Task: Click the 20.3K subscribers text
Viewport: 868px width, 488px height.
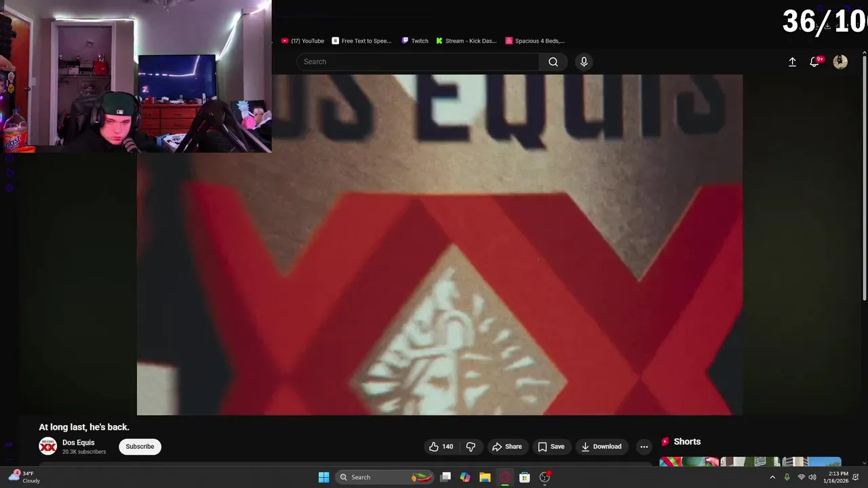Action: [x=84, y=452]
